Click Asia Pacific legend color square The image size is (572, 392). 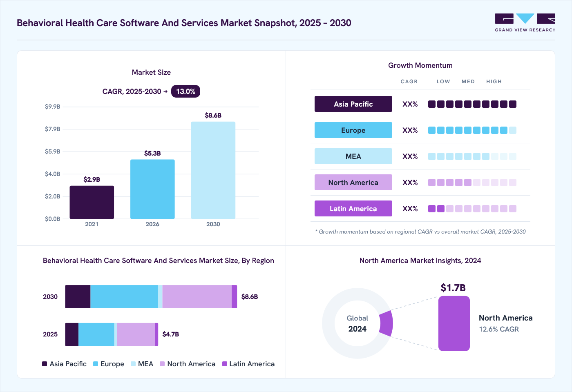coord(45,364)
